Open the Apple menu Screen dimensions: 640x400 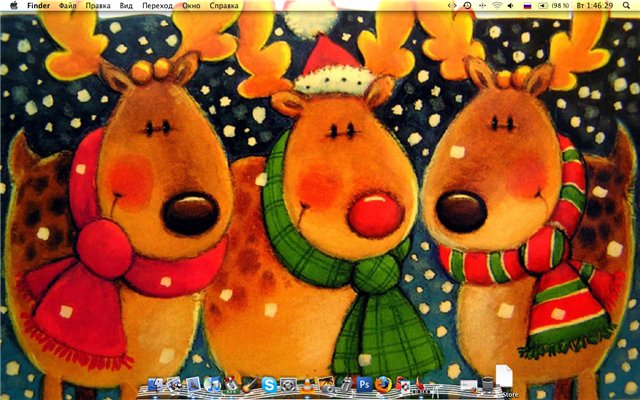click(x=13, y=6)
